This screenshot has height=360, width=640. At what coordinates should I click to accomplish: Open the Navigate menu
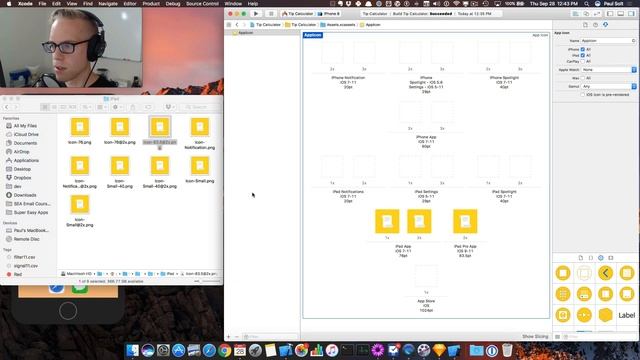(108, 4)
